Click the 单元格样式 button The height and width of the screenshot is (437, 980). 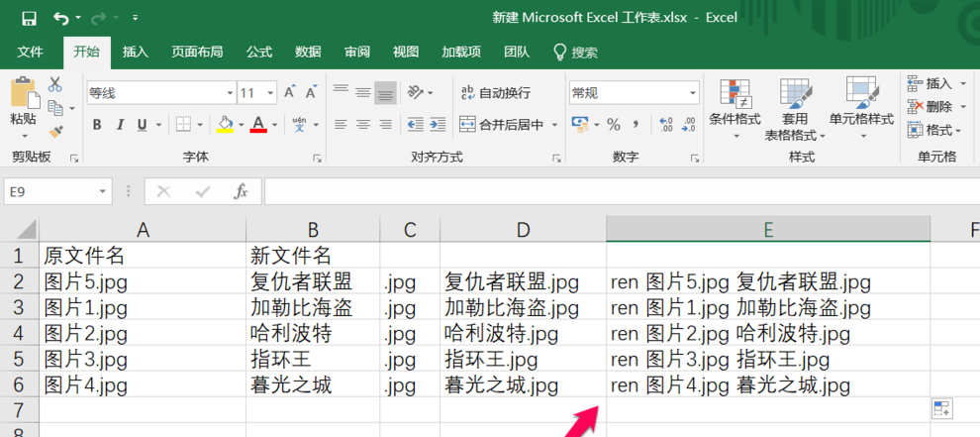click(x=861, y=107)
